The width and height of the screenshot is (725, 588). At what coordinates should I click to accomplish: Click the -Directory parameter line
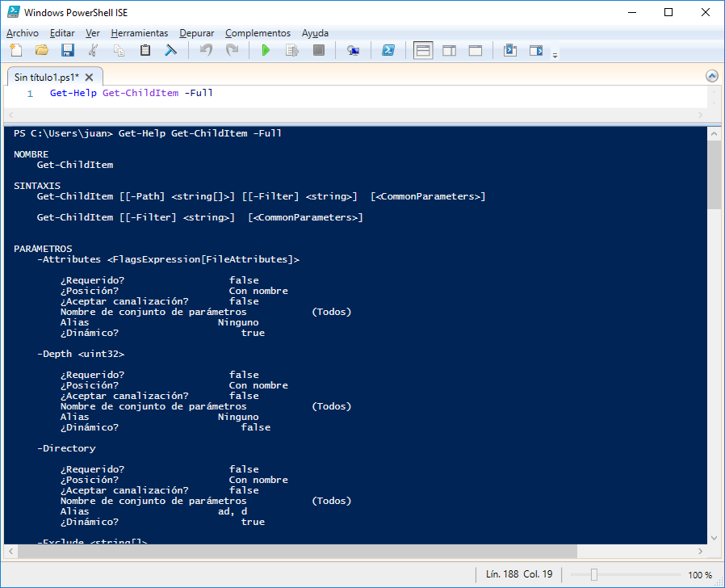pos(66,449)
